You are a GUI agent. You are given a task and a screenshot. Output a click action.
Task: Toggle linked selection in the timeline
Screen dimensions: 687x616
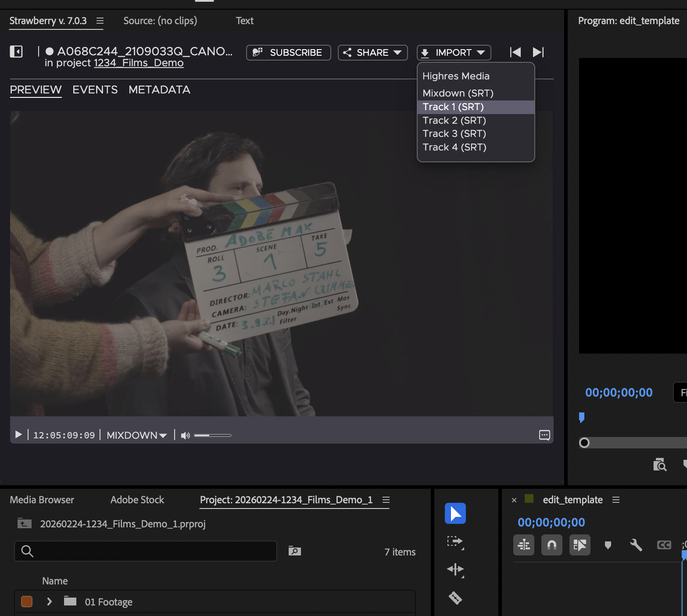click(x=580, y=545)
